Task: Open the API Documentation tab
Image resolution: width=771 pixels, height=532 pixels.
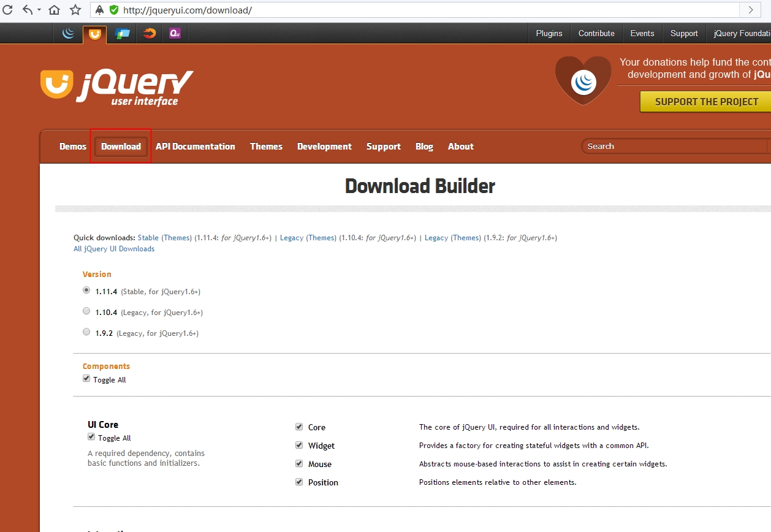Action: [196, 146]
